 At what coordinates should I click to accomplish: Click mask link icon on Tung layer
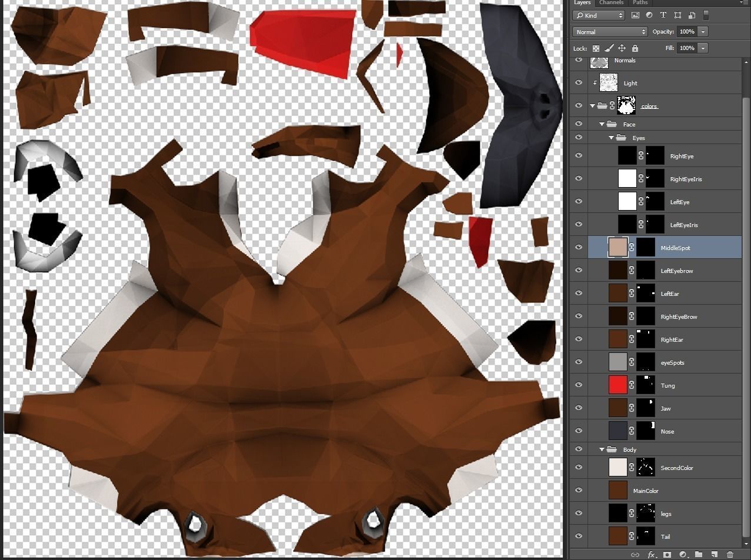632,385
